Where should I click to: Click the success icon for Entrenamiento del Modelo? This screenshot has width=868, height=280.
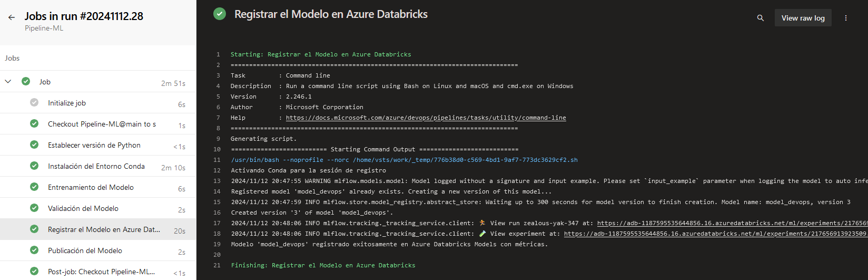pos(34,187)
